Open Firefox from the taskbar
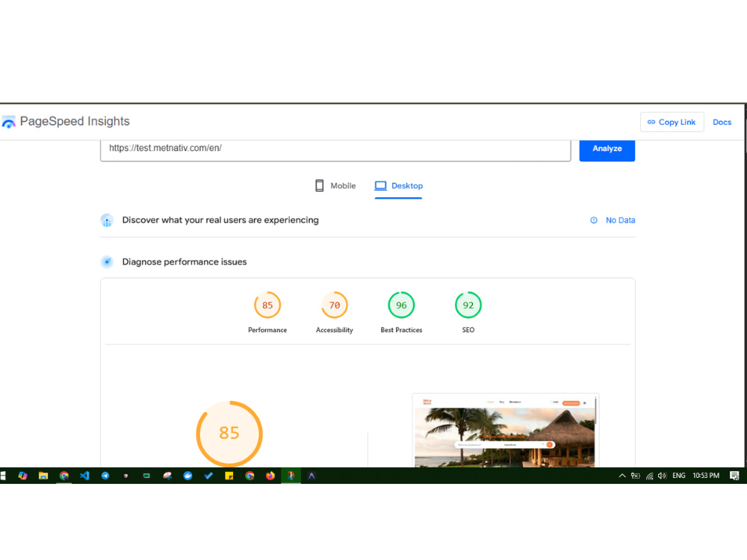The height and width of the screenshot is (560, 747). coord(270,476)
